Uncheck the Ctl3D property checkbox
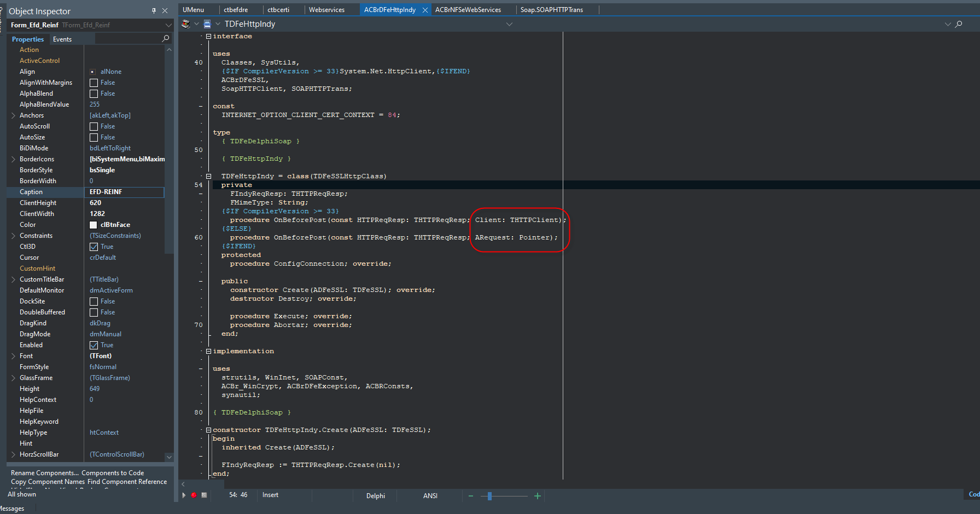 tap(94, 247)
